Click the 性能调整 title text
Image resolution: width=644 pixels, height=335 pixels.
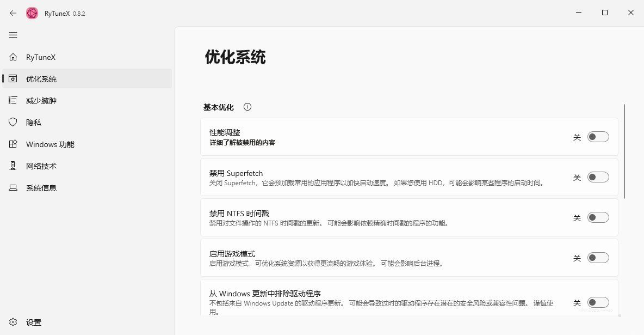(225, 132)
